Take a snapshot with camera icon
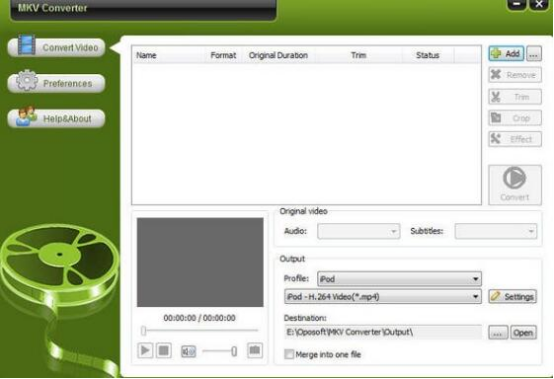 [255, 350]
